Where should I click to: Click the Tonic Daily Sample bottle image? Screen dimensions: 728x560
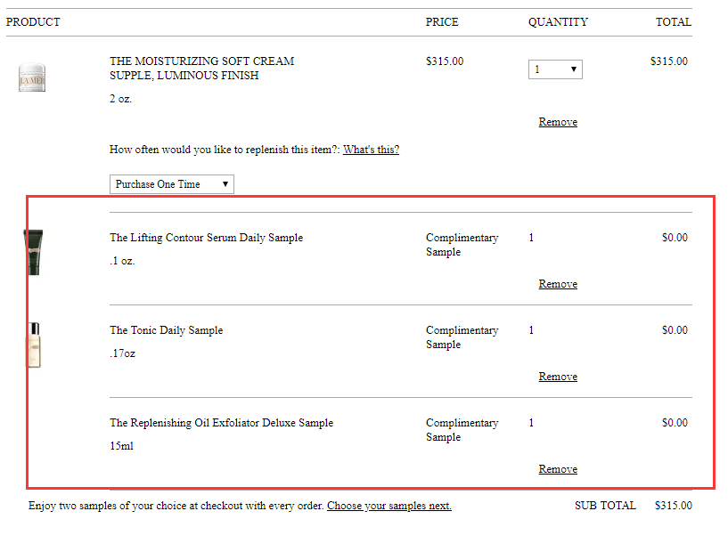(34, 345)
